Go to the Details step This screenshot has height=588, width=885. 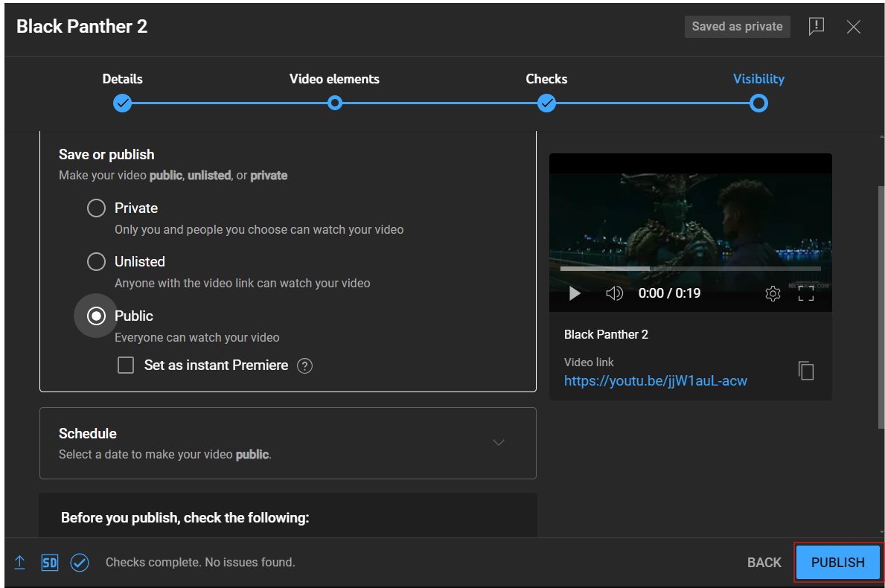coord(123,103)
